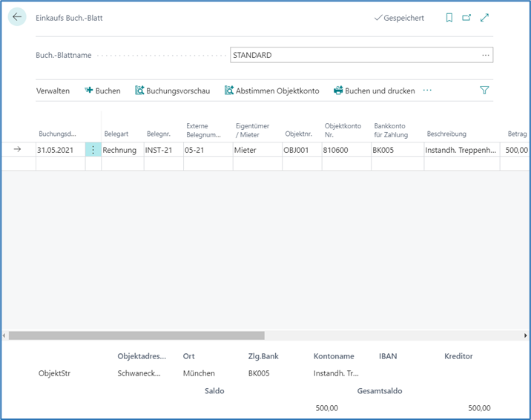The image size is (531, 420).
Task: Select the Belegart cell with Rechnung
Action: pyautogui.click(x=122, y=150)
